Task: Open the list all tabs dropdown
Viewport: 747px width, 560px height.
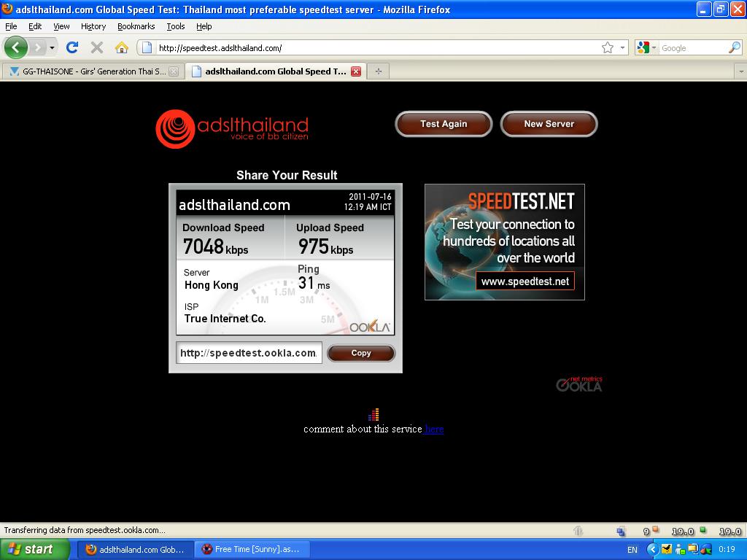Action: tap(741, 71)
